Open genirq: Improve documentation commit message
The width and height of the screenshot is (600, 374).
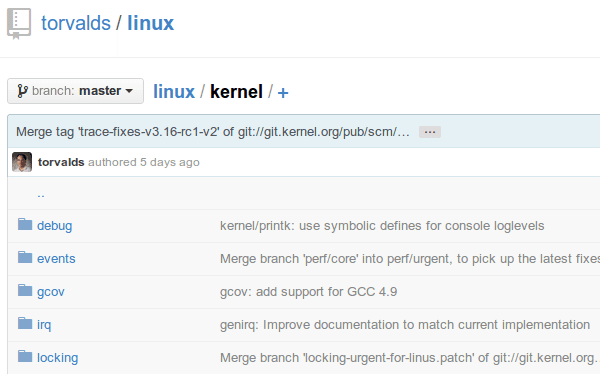point(405,325)
